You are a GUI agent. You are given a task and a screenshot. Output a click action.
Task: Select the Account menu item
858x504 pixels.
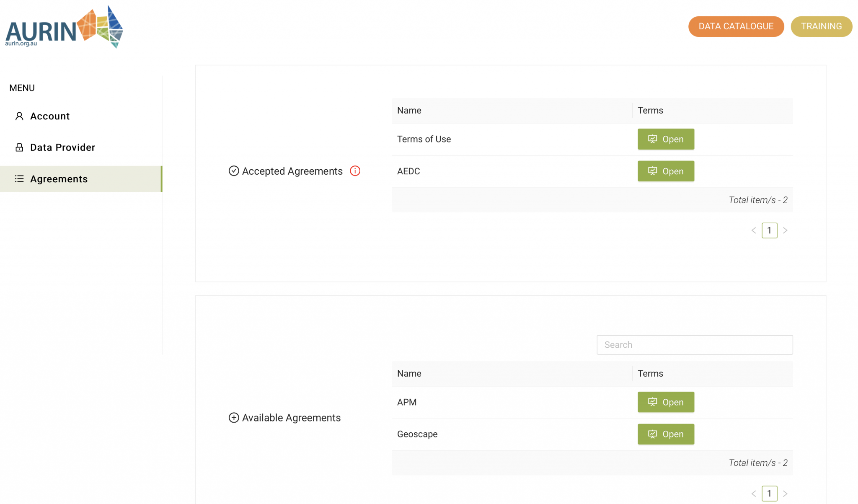[x=49, y=116]
